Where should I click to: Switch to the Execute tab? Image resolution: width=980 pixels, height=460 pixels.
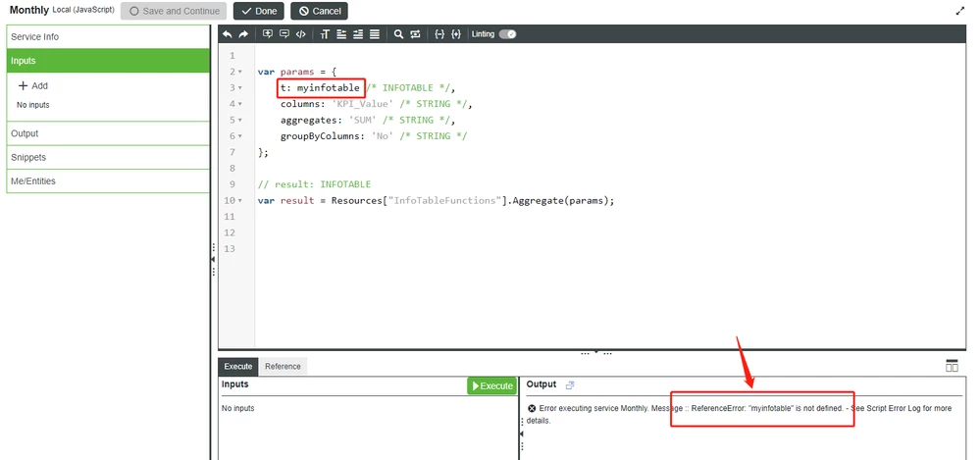point(238,366)
